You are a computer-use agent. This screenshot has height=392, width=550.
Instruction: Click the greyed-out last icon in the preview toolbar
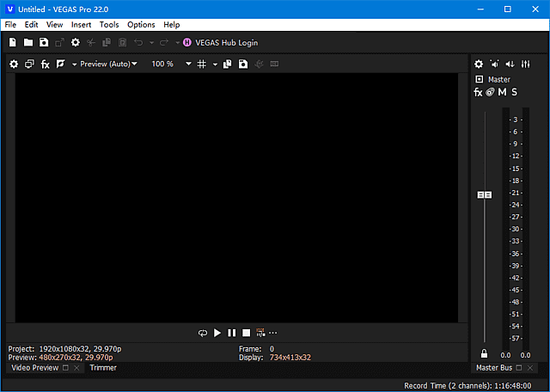tap(274, 64)
